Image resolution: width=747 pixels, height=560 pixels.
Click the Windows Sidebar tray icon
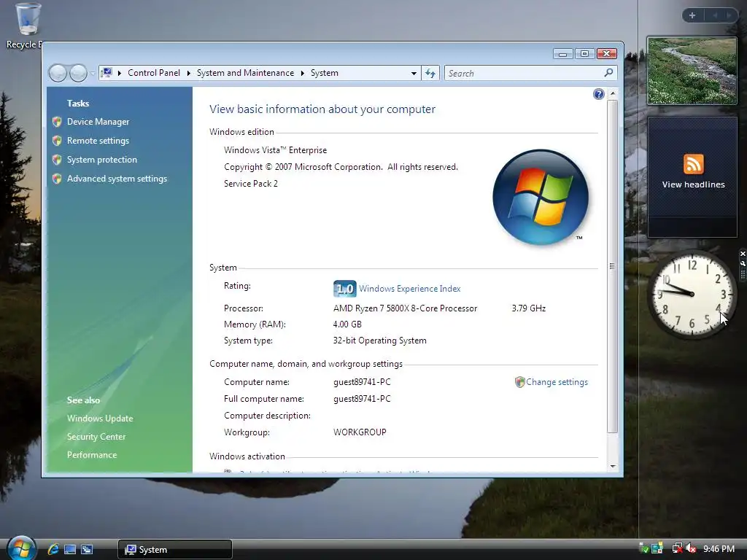[657, 548]
